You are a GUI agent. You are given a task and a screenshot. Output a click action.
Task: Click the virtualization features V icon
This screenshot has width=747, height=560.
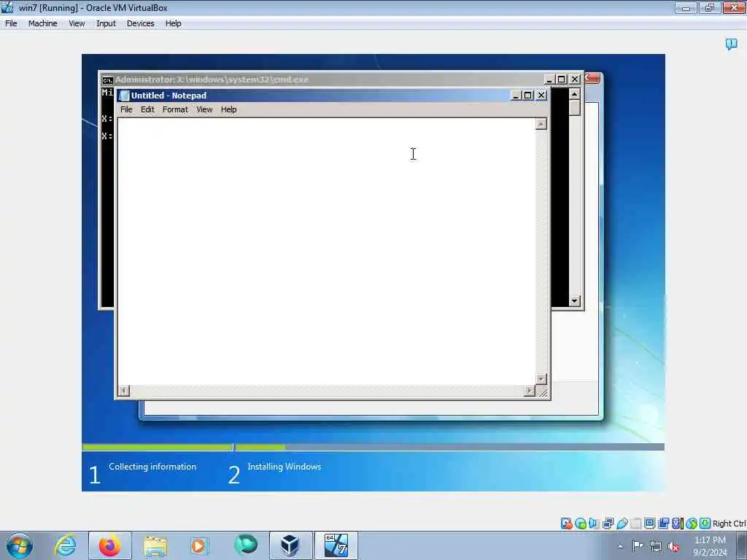click(x=677, y=524)
